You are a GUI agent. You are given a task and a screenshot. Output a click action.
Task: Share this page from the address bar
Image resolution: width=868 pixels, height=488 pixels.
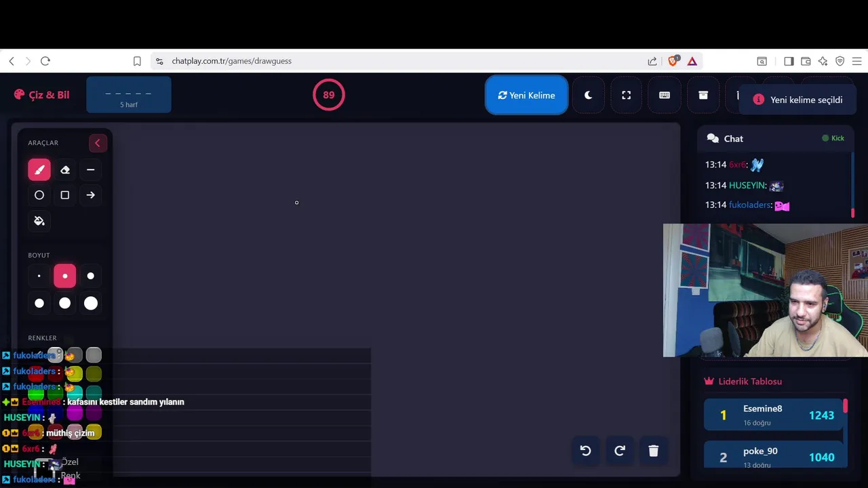(652, 61)
